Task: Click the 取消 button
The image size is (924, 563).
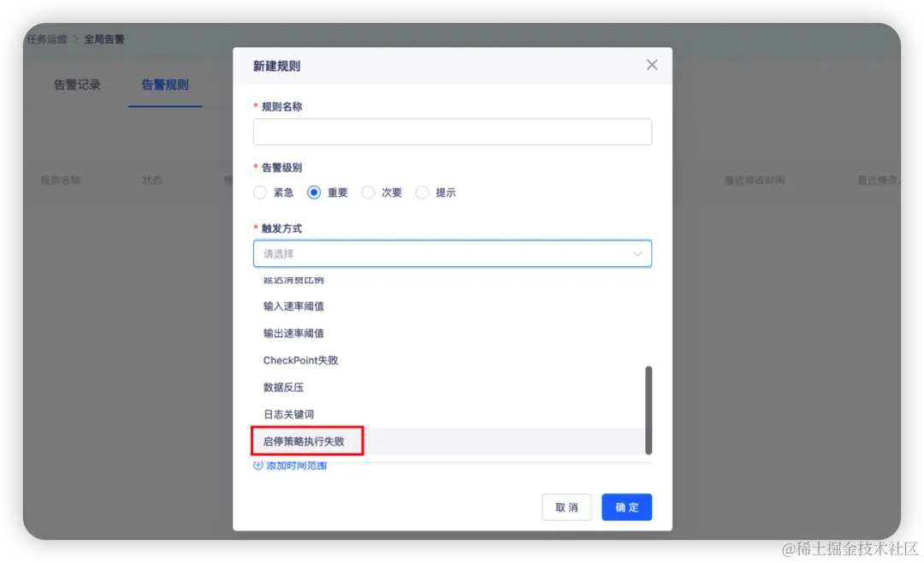Action: point(566,507)
